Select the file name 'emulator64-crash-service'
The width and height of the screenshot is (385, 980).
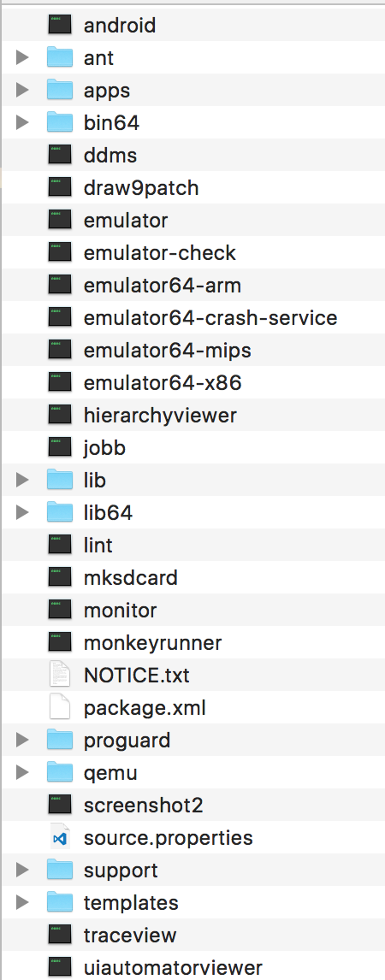coord(210,318)
